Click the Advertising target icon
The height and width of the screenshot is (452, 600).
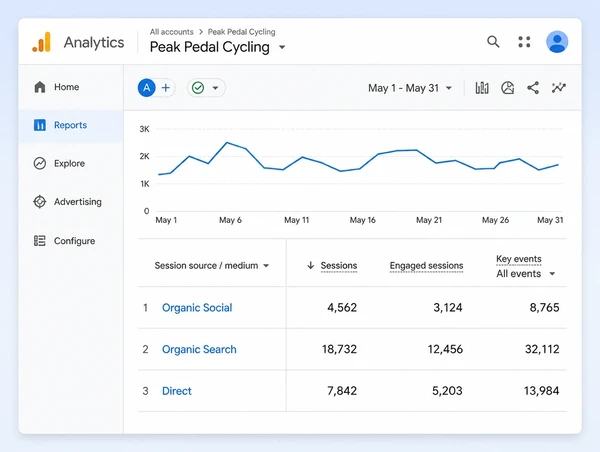pos(40,202)
